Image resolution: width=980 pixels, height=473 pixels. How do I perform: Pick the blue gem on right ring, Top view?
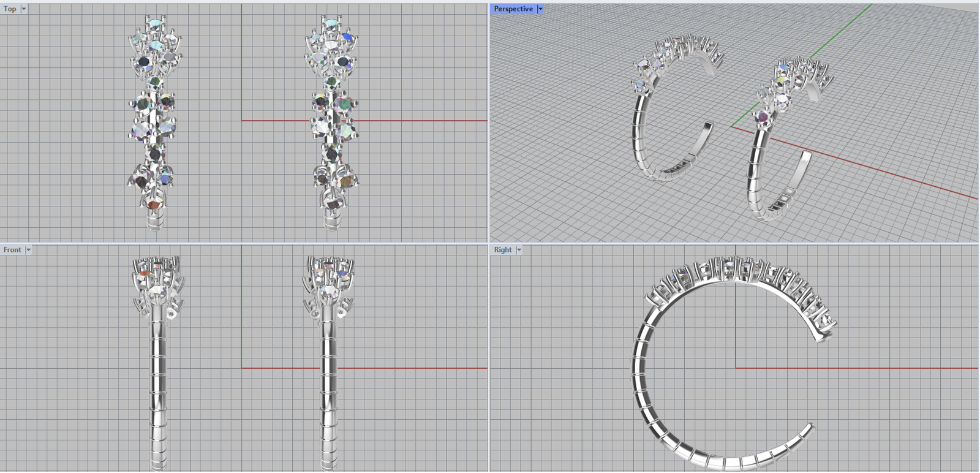[349, 37]
